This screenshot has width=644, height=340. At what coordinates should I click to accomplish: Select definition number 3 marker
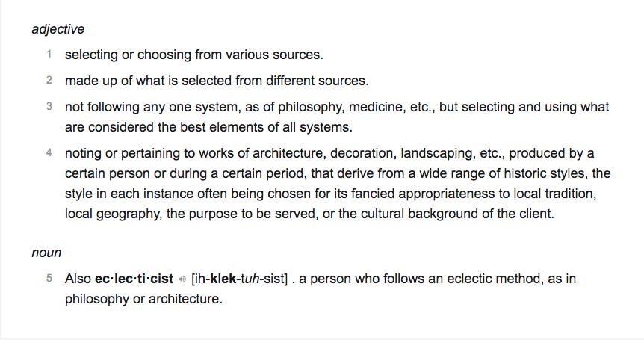pyautogui.click(x=49, y=106)
